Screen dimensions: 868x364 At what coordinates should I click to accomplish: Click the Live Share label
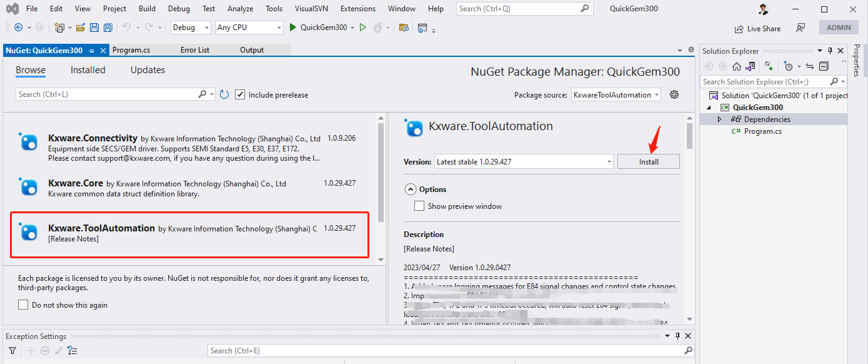point(764,28)
